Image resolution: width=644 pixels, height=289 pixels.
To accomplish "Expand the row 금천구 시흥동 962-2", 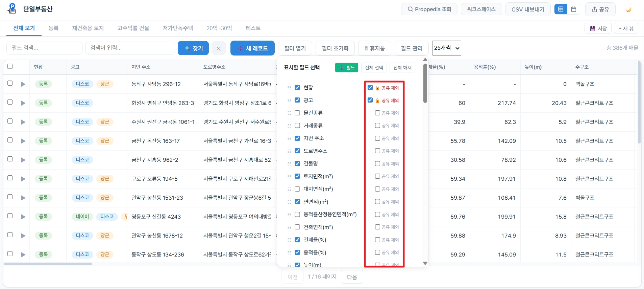I will click(x=23, y=160).
